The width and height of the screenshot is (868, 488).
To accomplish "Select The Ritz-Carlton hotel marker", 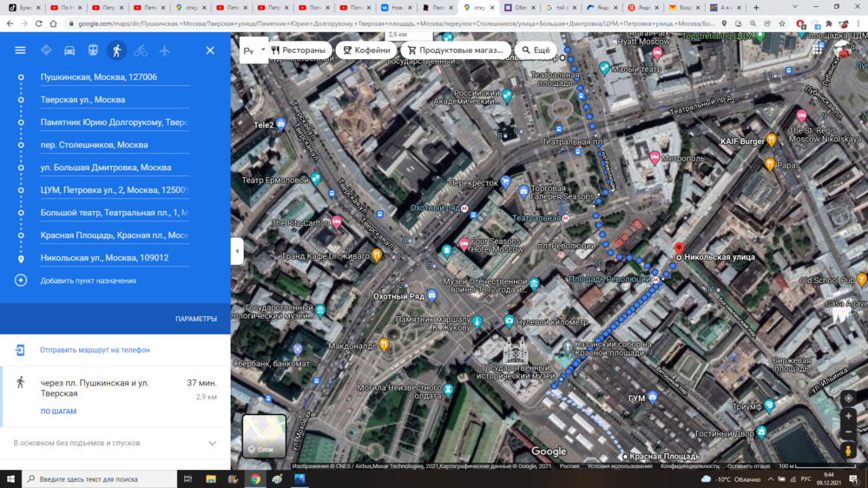I will 336,222.
